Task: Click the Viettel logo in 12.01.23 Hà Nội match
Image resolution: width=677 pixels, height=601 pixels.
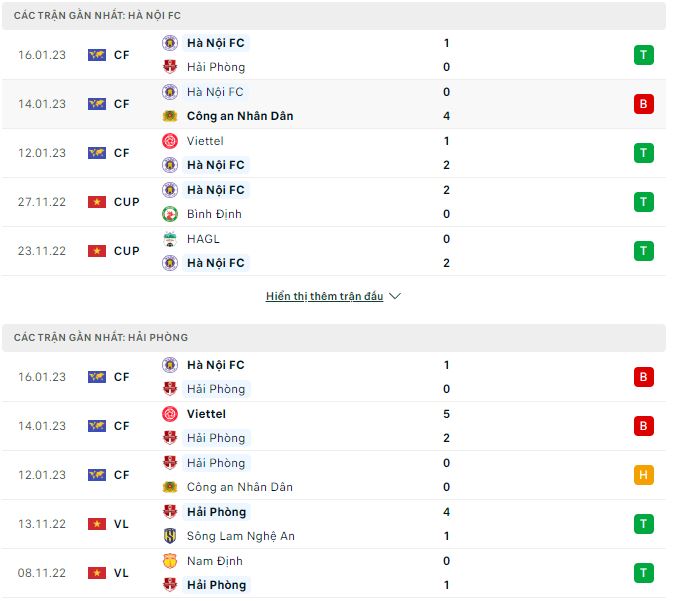Action: [170, 141]
